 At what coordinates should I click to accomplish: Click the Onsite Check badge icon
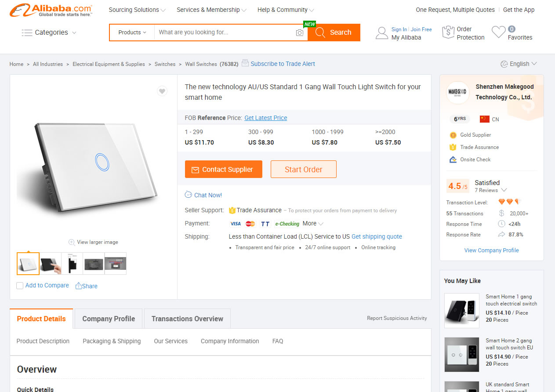coord(453,160)
